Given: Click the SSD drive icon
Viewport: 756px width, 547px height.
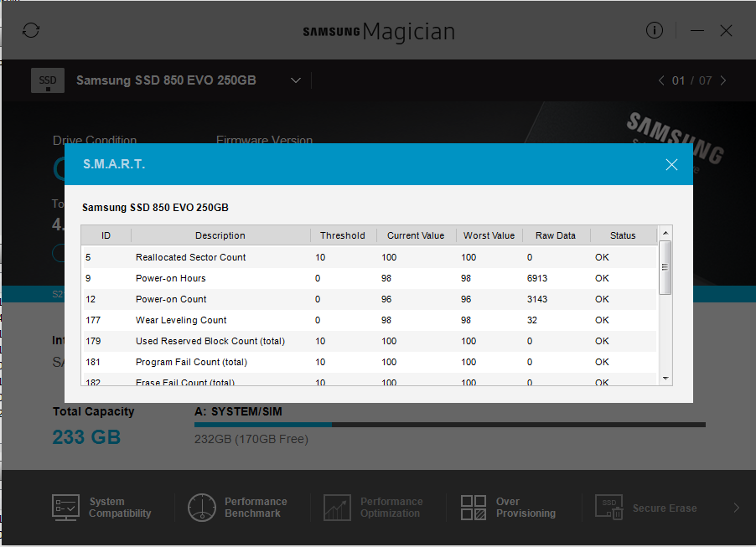Looking at the screenshot, I should (48, 80).
